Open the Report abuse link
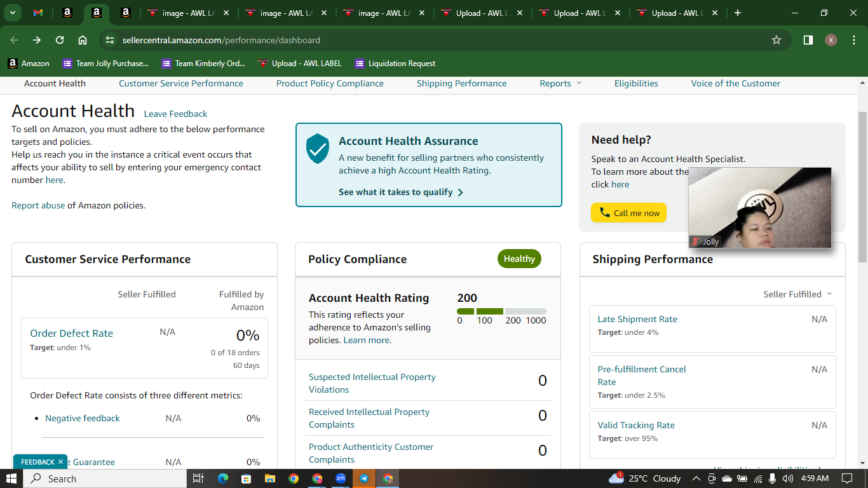The width and height of the screenshot is (868, 488). 38,205
